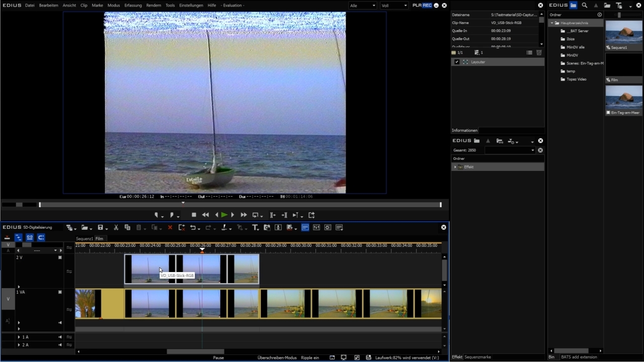Open the Alle dropdown in the top bar
This screenshot has height=362, width=644.
point(363,5)
